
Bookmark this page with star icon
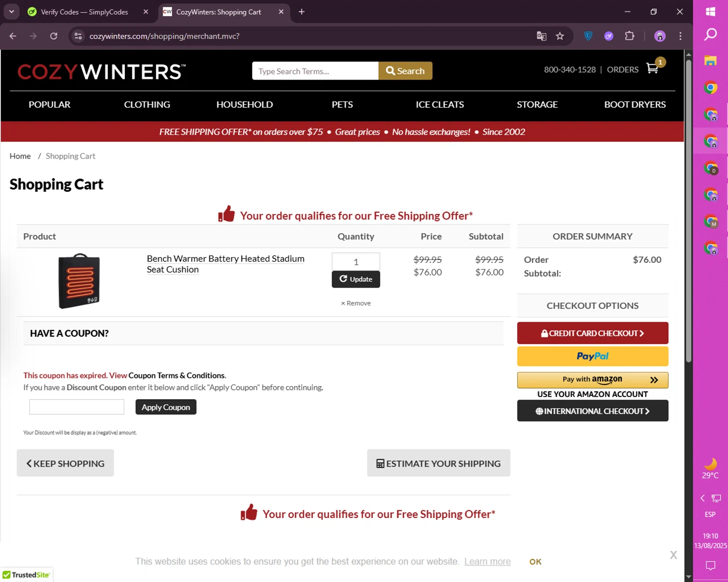pyautogui.click(x=560, y=36)
